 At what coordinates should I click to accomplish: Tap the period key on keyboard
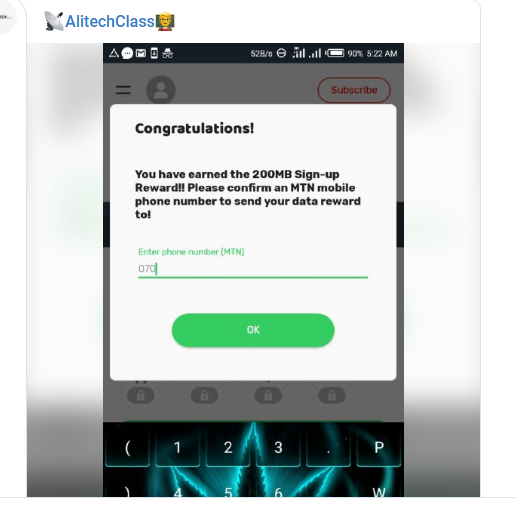tap(328, 447)
